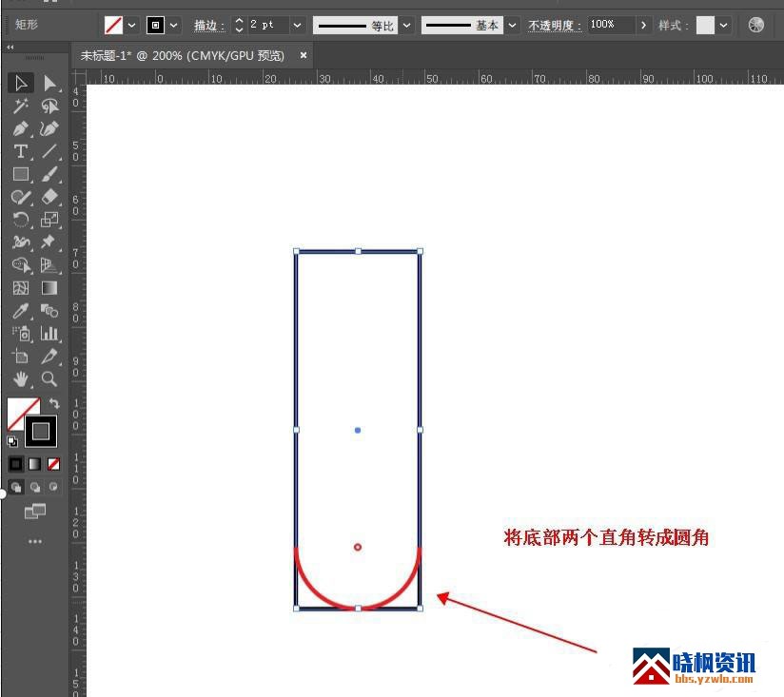Switch fill mode to Gradient

coord(35,464)
